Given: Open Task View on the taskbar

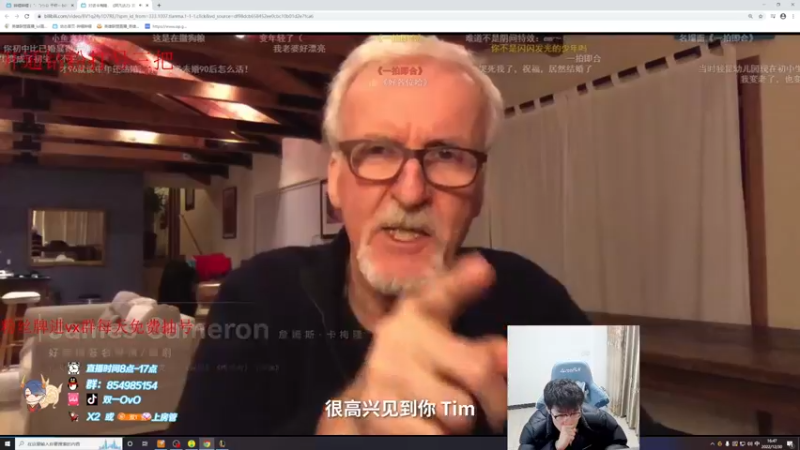Looking at the screenshot, I should pos(145,444).
